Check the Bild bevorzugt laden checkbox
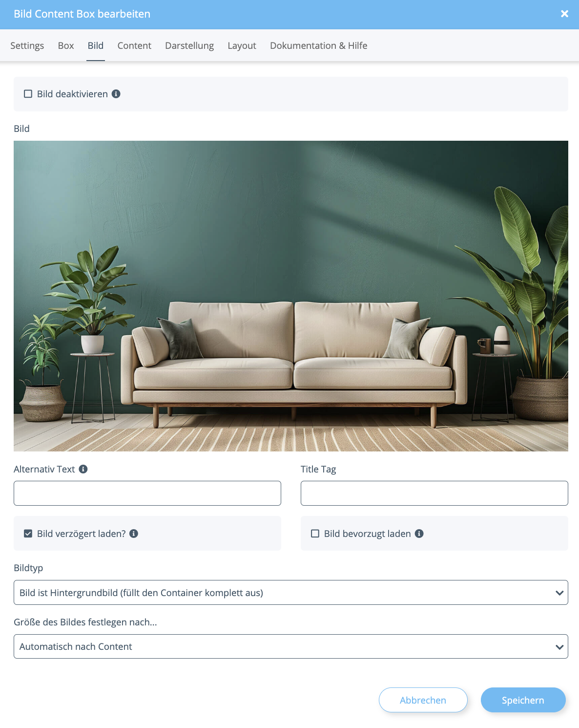579x728 pixels. click(315, 534)
